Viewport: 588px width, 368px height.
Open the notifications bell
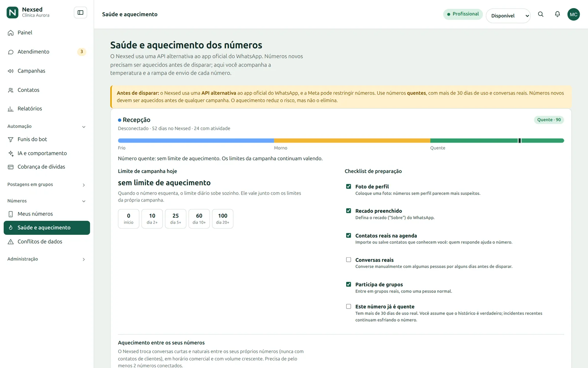(557, 14)
